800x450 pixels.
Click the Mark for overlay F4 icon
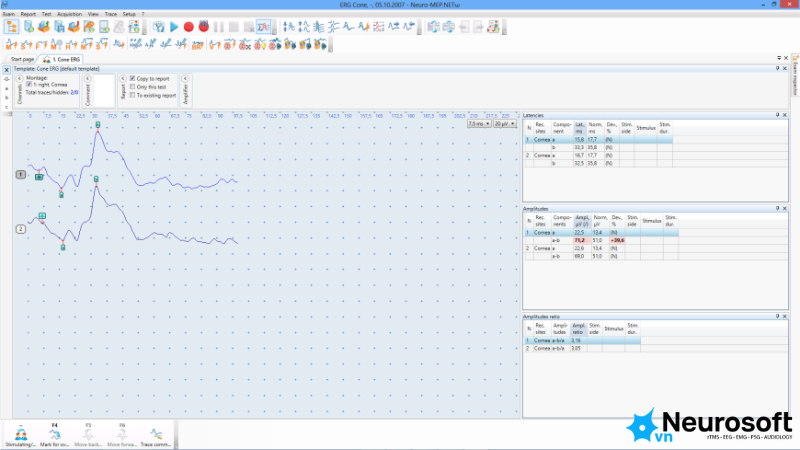point(54,435)
